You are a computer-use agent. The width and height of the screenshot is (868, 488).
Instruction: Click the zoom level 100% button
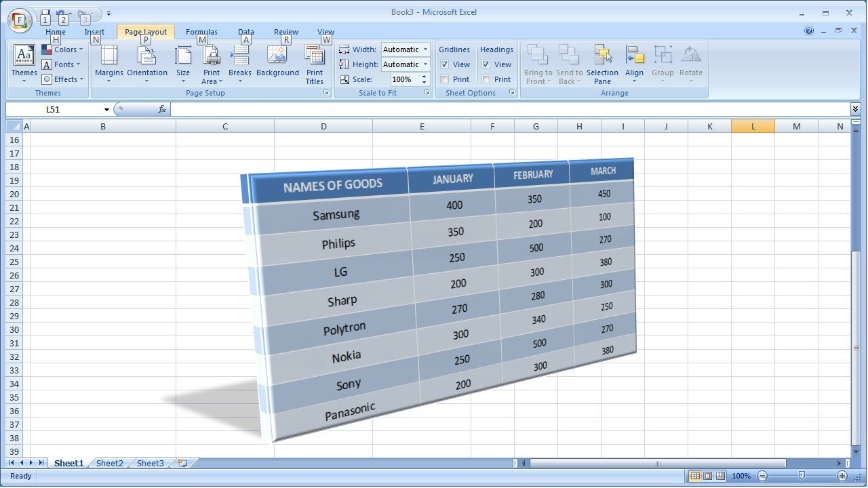coord(741,476)
